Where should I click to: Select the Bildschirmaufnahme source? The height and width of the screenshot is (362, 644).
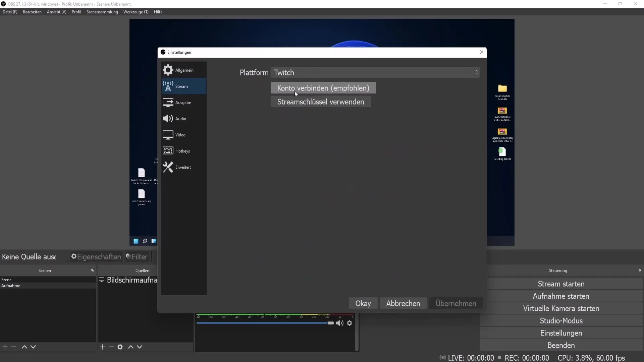128,280
